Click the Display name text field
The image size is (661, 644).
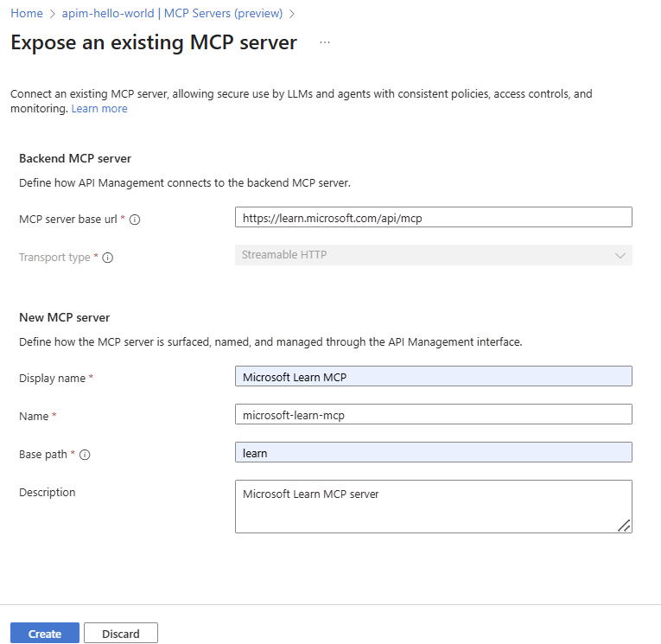(x=433, y=376)
